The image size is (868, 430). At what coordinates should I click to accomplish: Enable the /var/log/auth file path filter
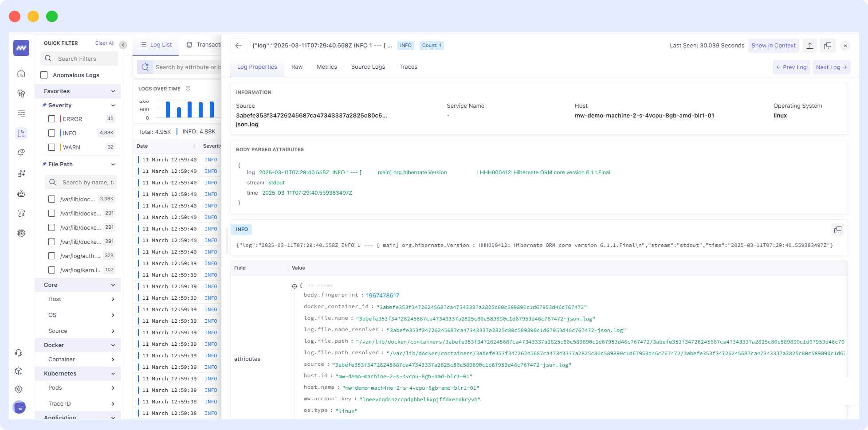(52, 256)
